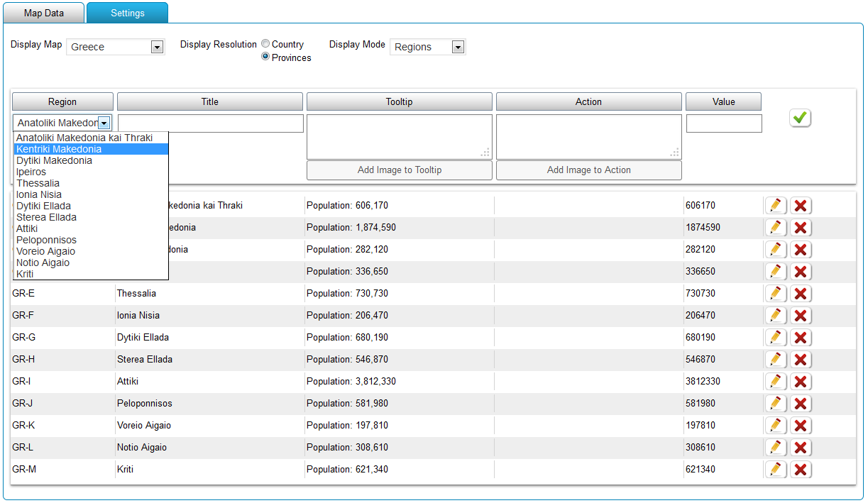Viewport: 868px width, 503px height.
Task: Edit the Voreio Aigaio table row
Action: pyautogui.click(x=775, y=426)
